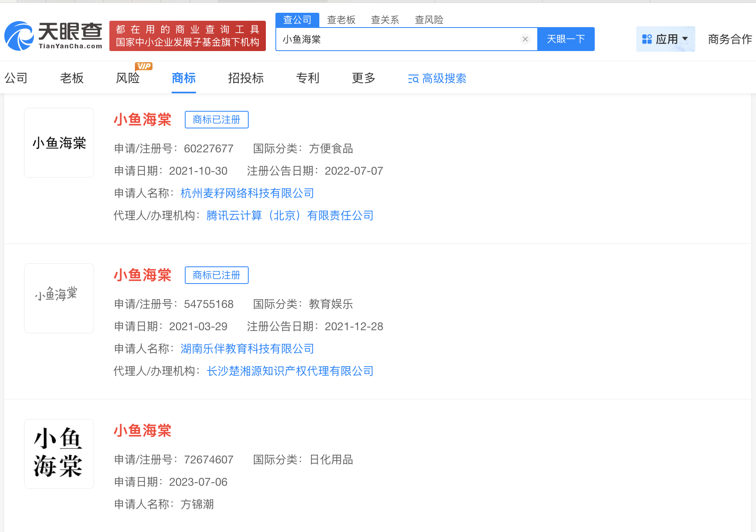
Task: Open first trademark thumbnail 小鱼海棠 (60227677)
Action: [59, 143]
